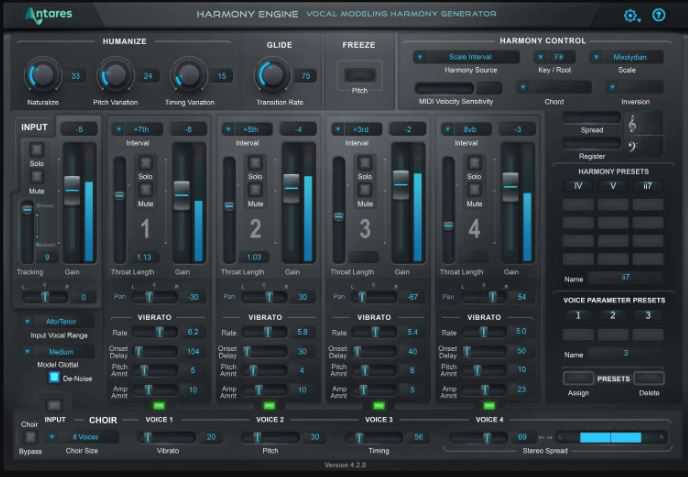Image resolution: width=688 pixels, height=477 pixels.
Task: Click the voice parameter preset Name field
Action: [626, 353]
